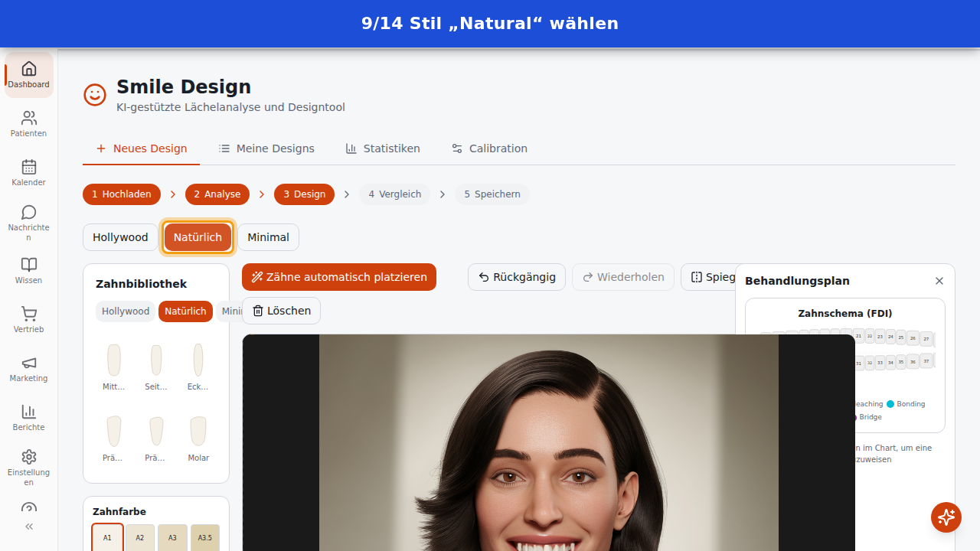Select the Mitt... incisor tooth shape
Viewport: 980px width, 551px height.
coord(114,366)
